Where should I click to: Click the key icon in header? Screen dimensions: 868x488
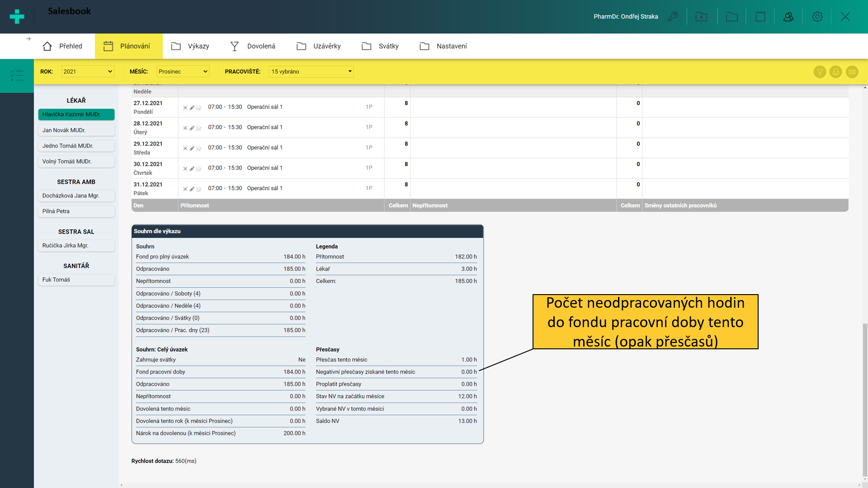coord(673,17)
